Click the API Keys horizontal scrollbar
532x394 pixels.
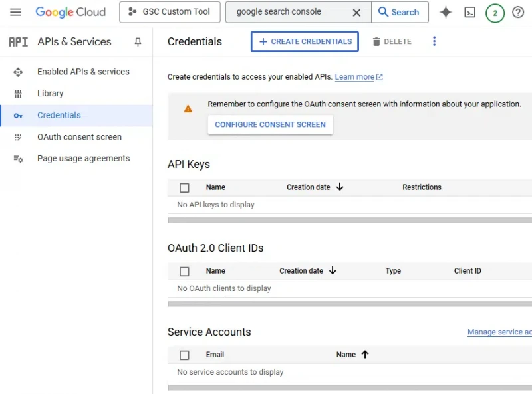pos(350,220)
